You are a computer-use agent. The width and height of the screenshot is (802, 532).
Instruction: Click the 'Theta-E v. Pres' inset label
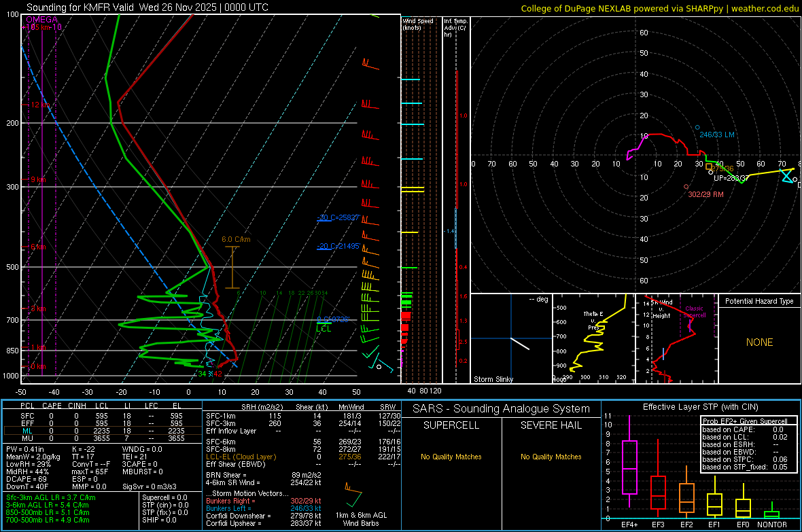click(x=593, y=320)
